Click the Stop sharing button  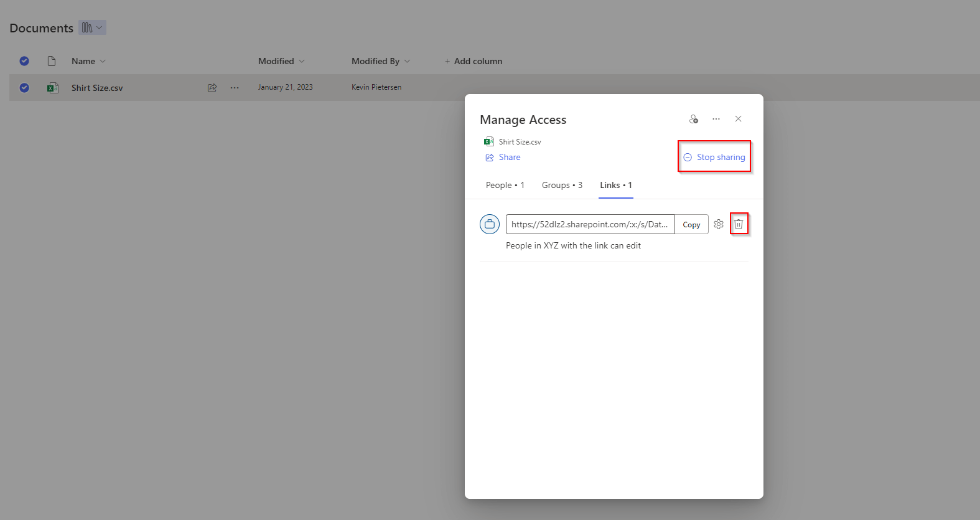coord(714,157)
